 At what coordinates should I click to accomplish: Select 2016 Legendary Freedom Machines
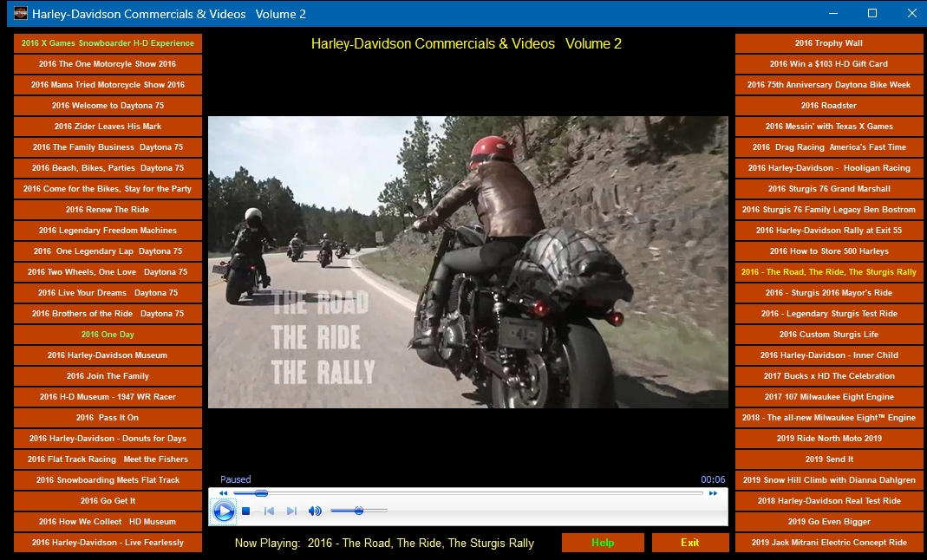tap(108, 231)
